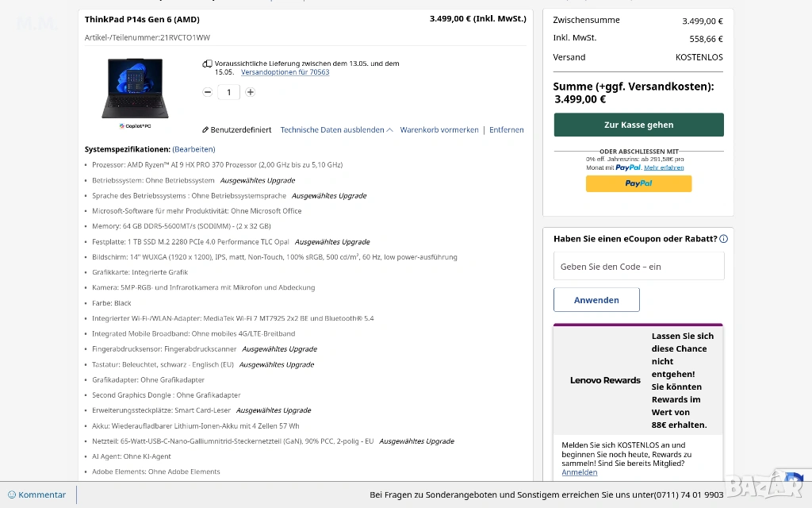Viewport: 812px width, 508px height.
Task: Click the eCoupon code input field
Action: point(638,267)
